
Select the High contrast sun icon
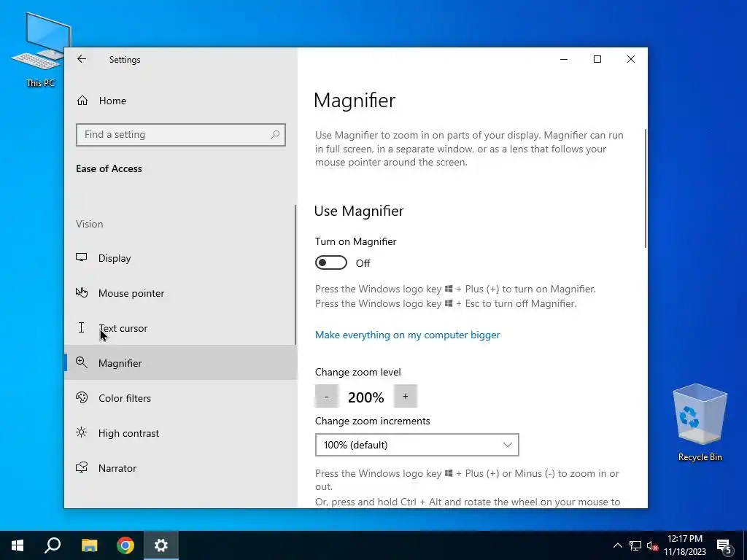(x=82, y=432)
